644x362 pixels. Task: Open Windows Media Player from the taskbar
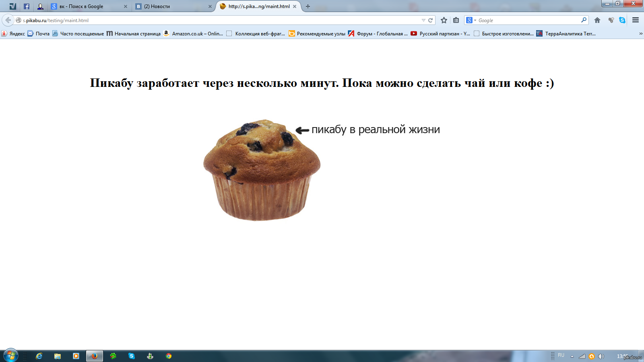76,356
